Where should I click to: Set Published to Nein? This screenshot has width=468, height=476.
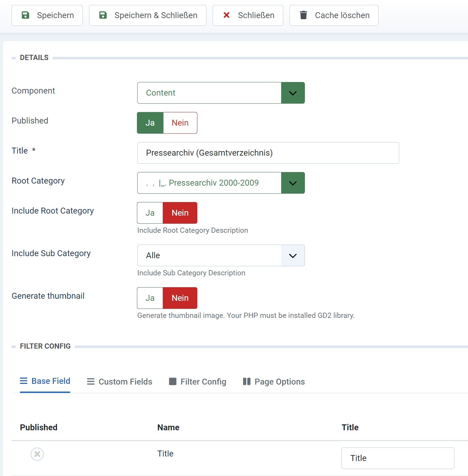(180, 123)
